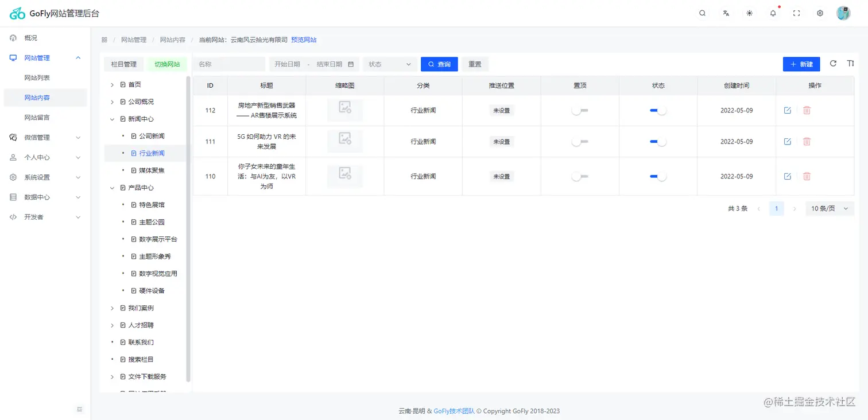Expand the 文件下载服务 tree node arrow
The width and height of the screenshot is (868, 420).
point(113,377)
